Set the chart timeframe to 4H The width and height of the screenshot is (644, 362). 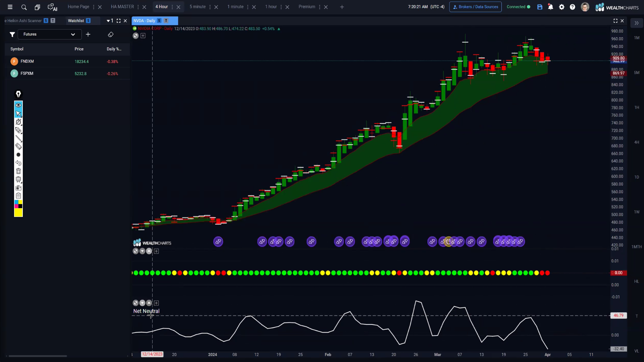pos(637,142)
